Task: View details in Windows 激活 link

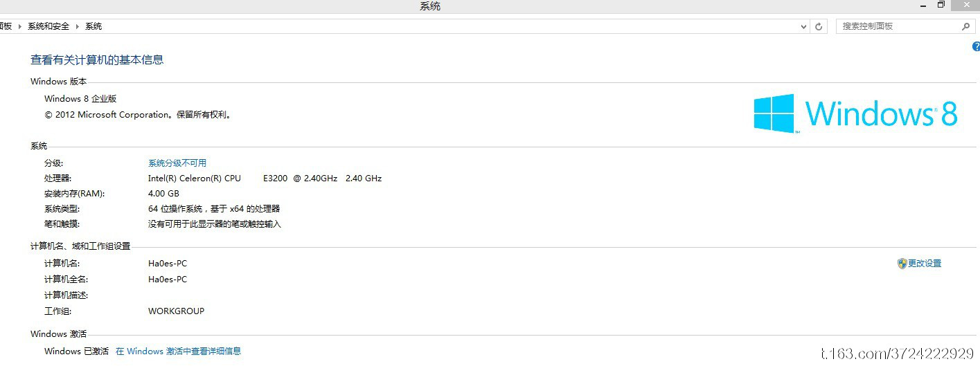Action: pos(178,351)
